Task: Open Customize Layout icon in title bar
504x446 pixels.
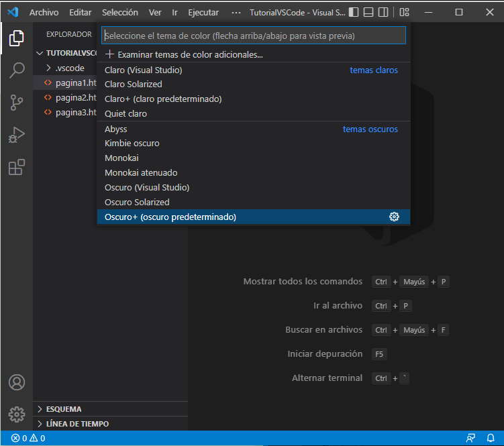Action: (x=404, y=12)
